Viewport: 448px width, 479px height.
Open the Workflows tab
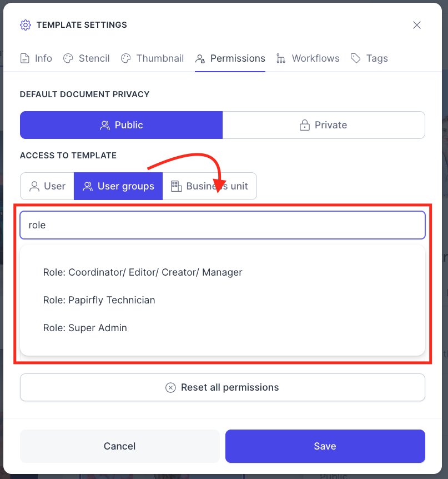pyautogui.click(x=308, y=58)
